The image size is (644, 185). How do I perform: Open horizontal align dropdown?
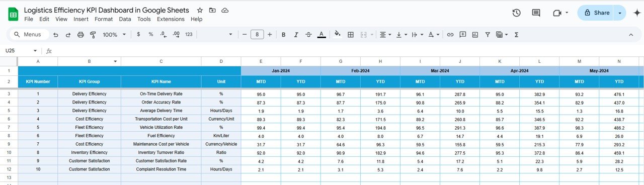click(385, 35)
